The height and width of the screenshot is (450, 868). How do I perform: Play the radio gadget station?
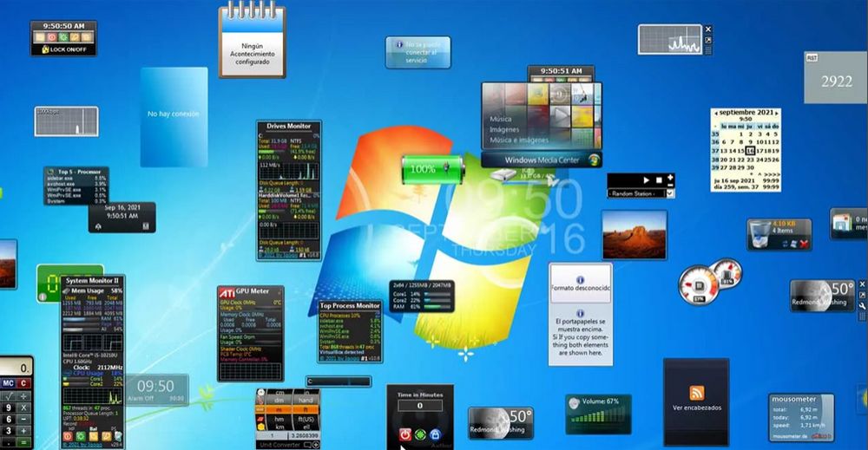(646, 180)
